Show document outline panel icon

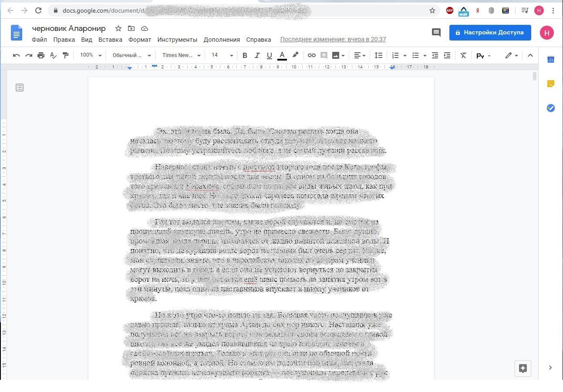click(x=20, y=88)
